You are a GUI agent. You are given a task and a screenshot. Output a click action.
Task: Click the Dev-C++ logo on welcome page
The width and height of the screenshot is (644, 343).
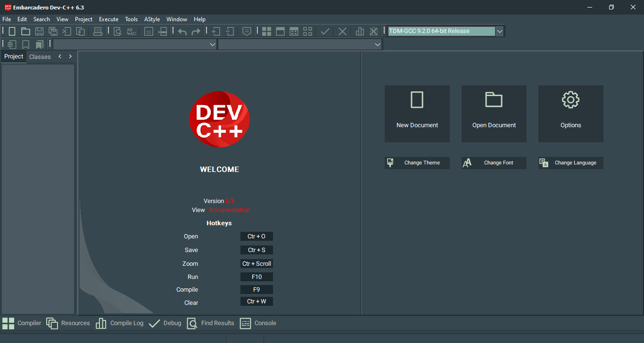pyautogui.click(x=220, y=119)
